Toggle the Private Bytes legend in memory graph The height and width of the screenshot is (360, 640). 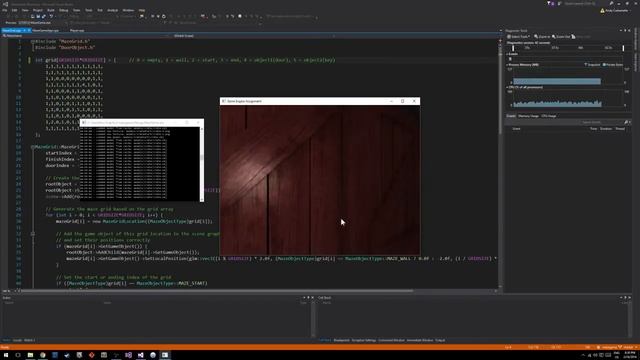click(613, 65)
